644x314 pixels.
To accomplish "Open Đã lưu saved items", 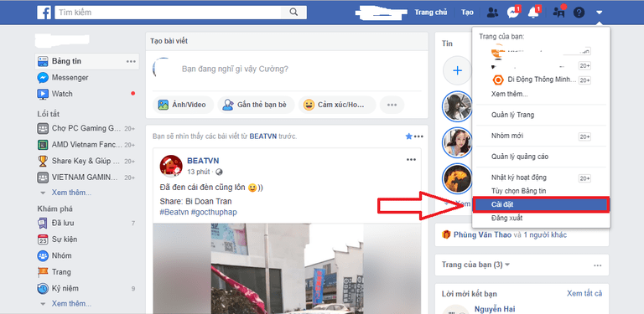I will 63,223.
